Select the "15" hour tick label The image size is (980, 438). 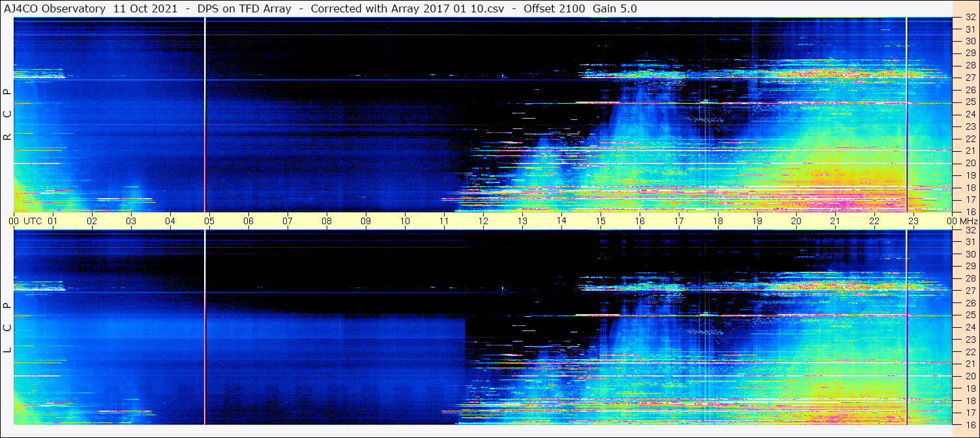[601, 221]
